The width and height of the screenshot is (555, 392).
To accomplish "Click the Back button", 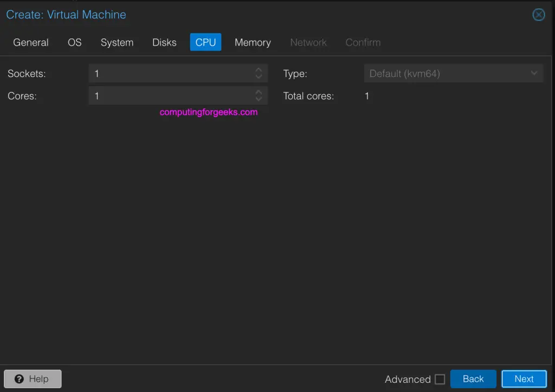I will 473,379.
